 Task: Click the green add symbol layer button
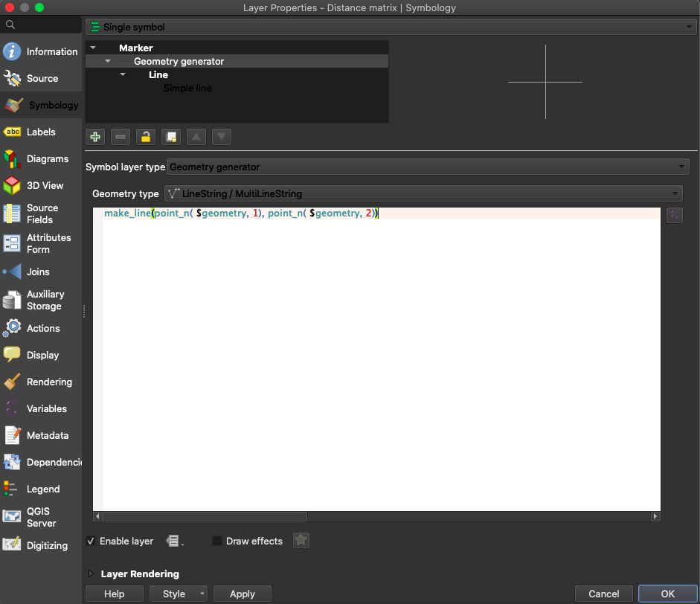click(x=95, y=137)
